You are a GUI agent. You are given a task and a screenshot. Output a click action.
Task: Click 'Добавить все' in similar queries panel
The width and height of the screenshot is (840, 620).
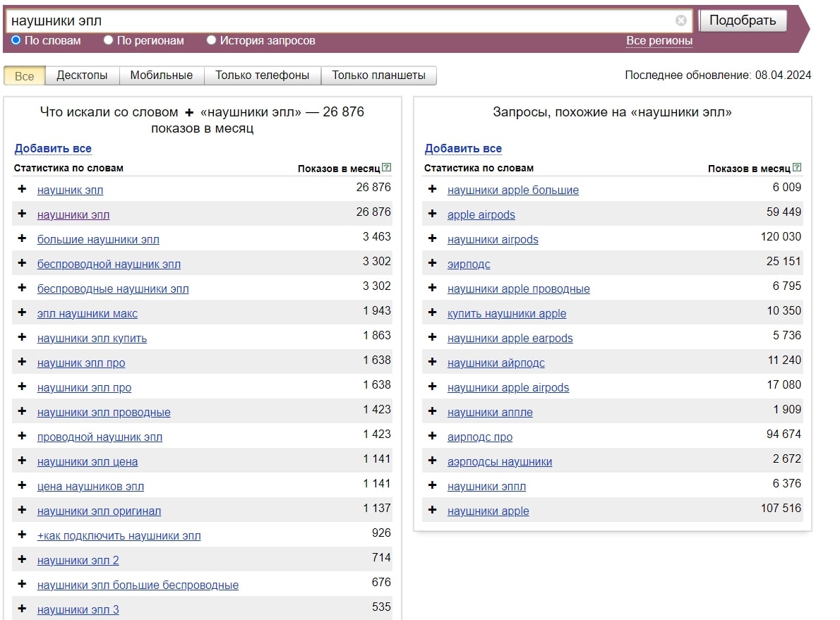click(x=463, y=148)
